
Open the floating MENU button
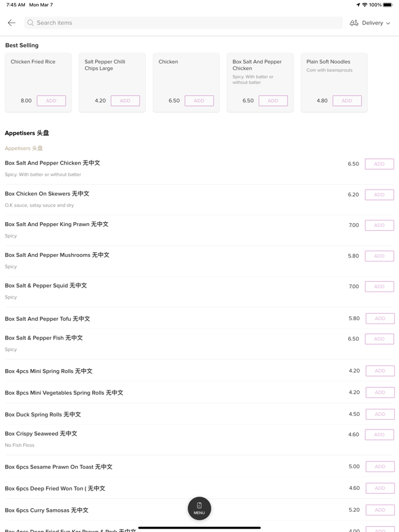199,508
